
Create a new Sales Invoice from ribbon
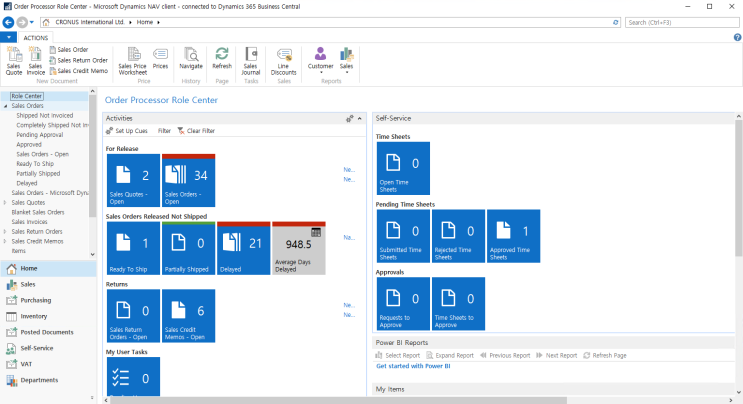click(36, 61)
